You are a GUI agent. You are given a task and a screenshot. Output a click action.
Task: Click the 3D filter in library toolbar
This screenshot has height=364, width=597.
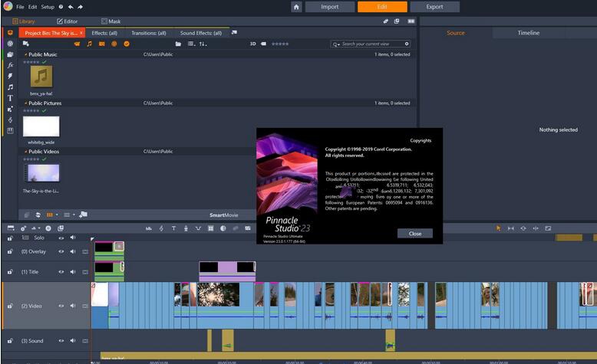252,44
